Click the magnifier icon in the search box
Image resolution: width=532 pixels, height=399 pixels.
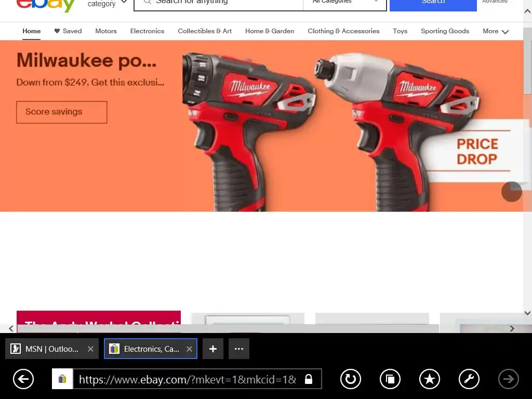point(147,2)
